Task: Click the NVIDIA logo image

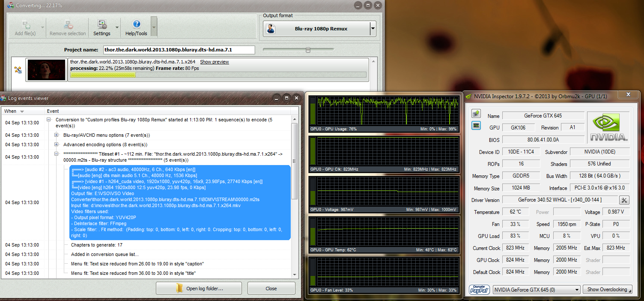Action: (608, 128)
